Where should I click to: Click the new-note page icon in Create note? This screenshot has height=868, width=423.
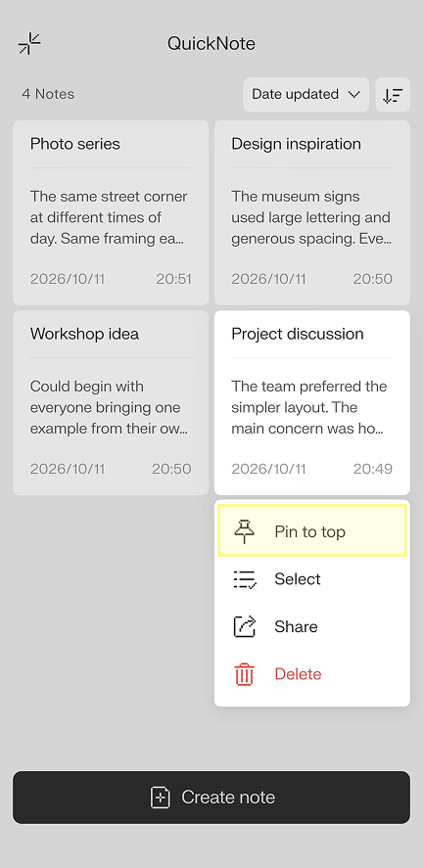[160, 798]
